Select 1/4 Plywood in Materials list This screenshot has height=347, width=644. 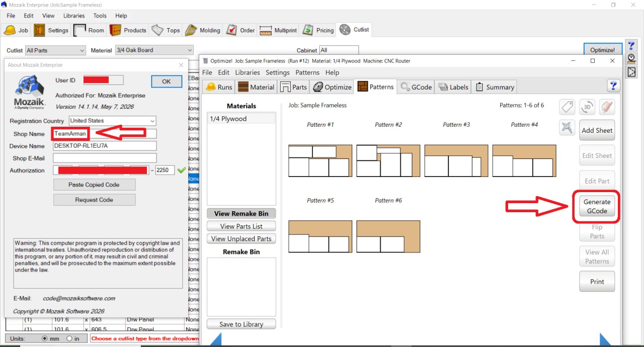coord(242,119)
